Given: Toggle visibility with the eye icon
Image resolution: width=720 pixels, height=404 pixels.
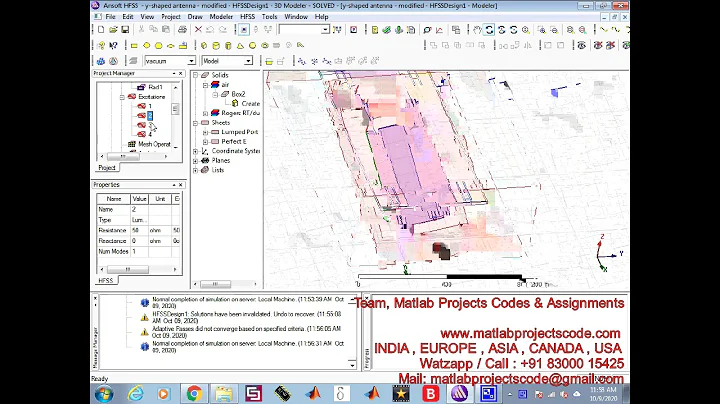Looking at the screenshot, I should [582, 45].
